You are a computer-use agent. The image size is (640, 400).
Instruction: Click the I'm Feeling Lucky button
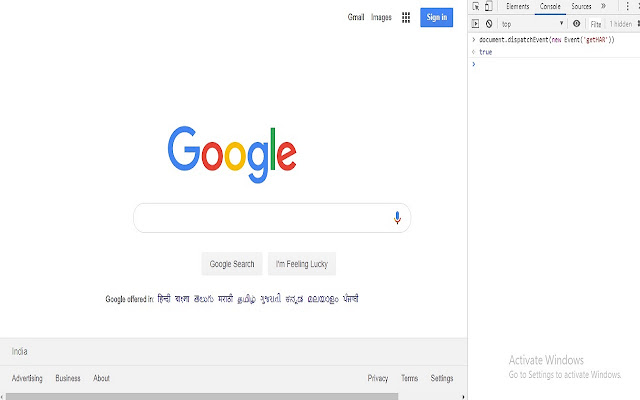(x=302, y=264)
